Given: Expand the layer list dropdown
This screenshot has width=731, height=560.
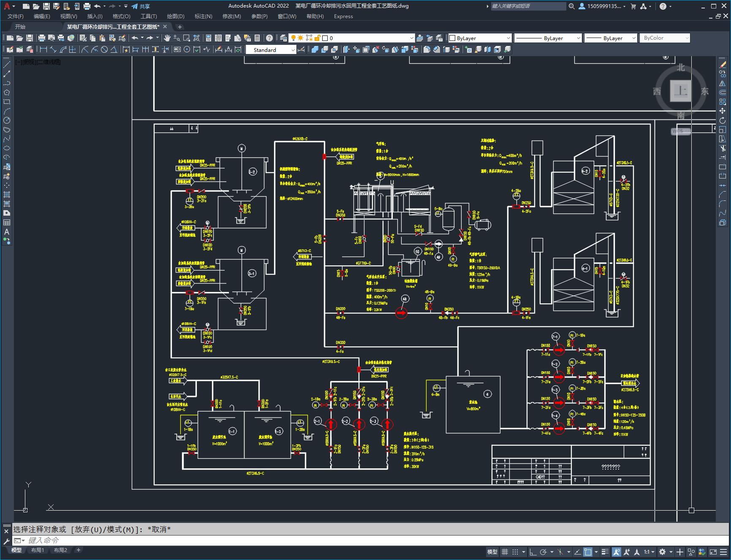Looking at the screenshot, I should tap(367, 38).
